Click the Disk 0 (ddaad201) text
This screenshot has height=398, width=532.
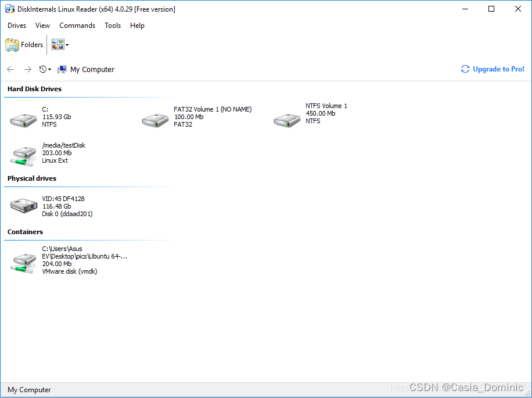tap(67, 214)
